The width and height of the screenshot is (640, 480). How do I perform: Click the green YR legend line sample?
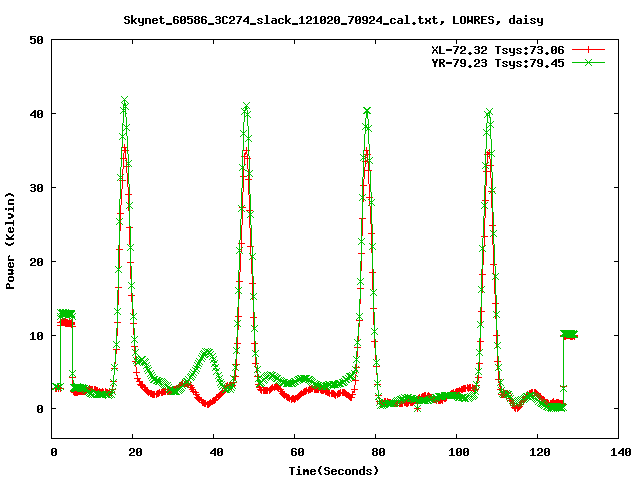(588, 62)
